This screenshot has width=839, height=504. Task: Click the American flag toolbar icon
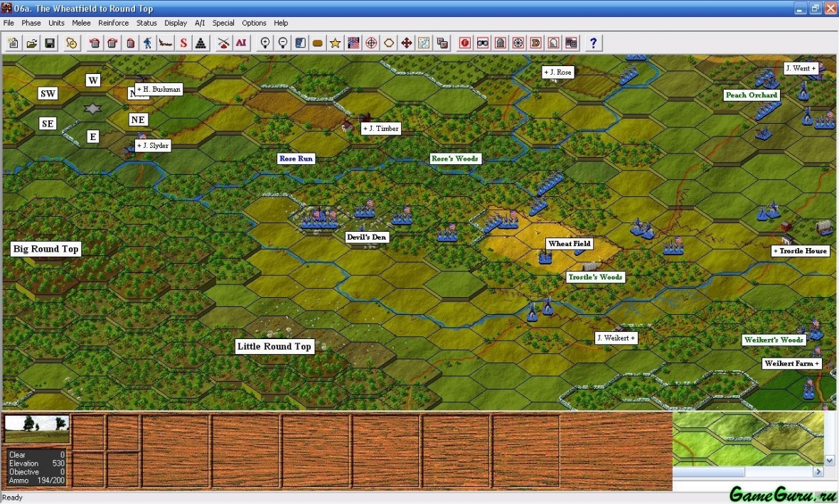pyautogui.click(x=353, y=43)
